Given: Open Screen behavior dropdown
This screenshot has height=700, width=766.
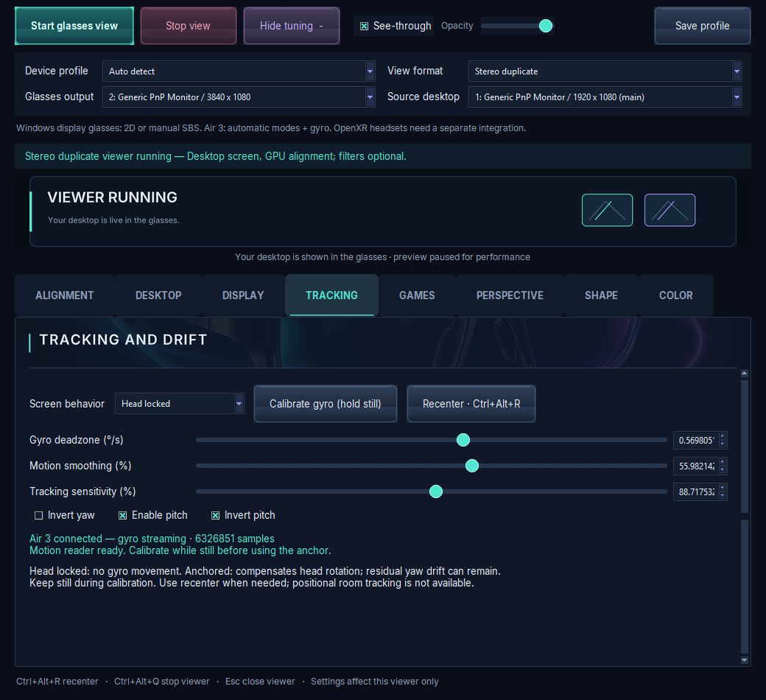Looking at the screenshot, I should pyautogui.click(x=179, y=404).
